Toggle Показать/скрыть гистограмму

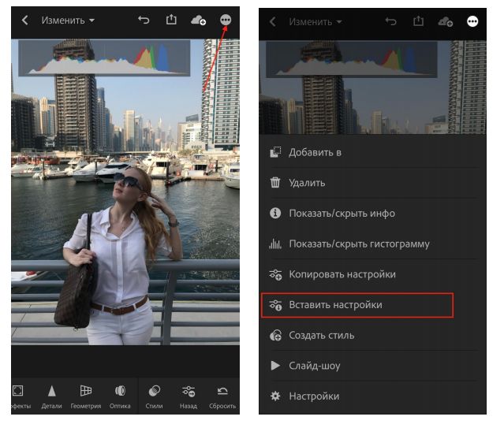(x=373, y=244)
